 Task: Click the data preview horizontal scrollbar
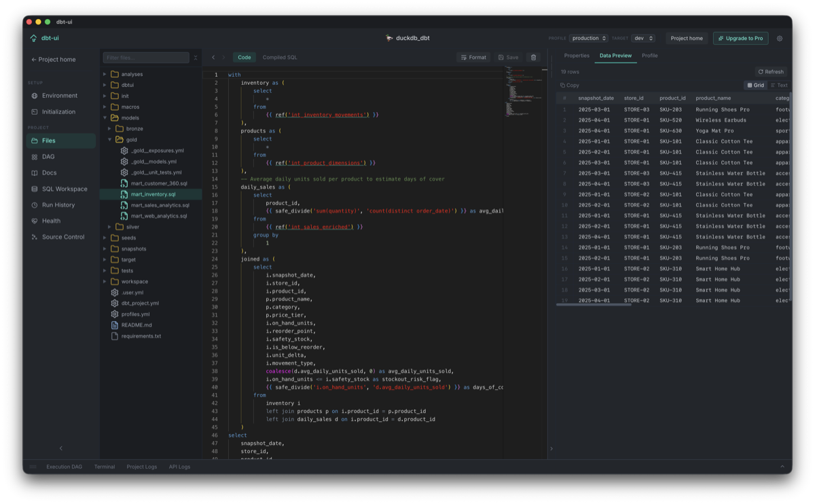(x=594, y=305)
